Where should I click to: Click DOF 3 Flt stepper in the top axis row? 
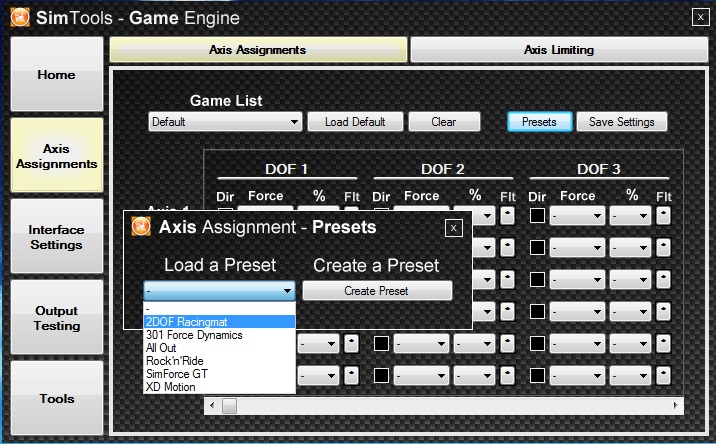(663, 216)
